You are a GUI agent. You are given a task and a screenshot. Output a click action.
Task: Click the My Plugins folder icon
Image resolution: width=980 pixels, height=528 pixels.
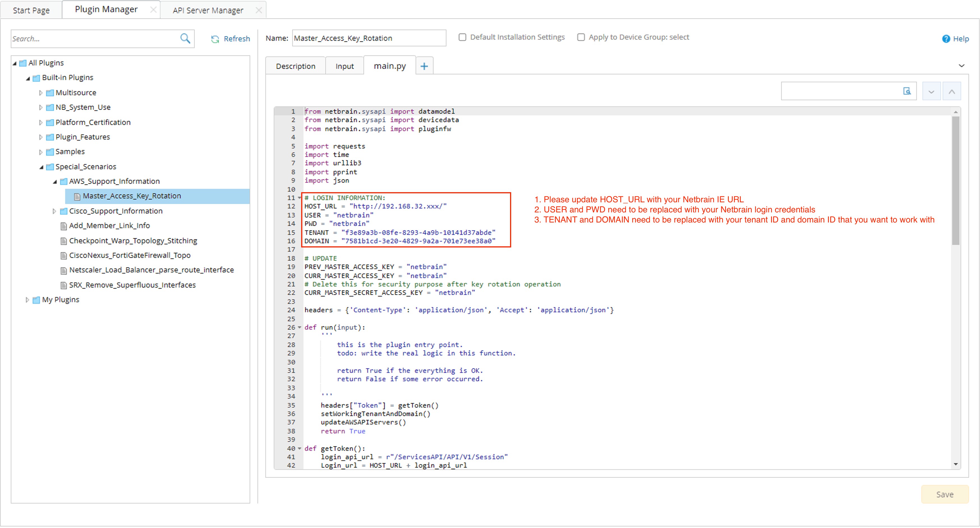click(36, 300)
